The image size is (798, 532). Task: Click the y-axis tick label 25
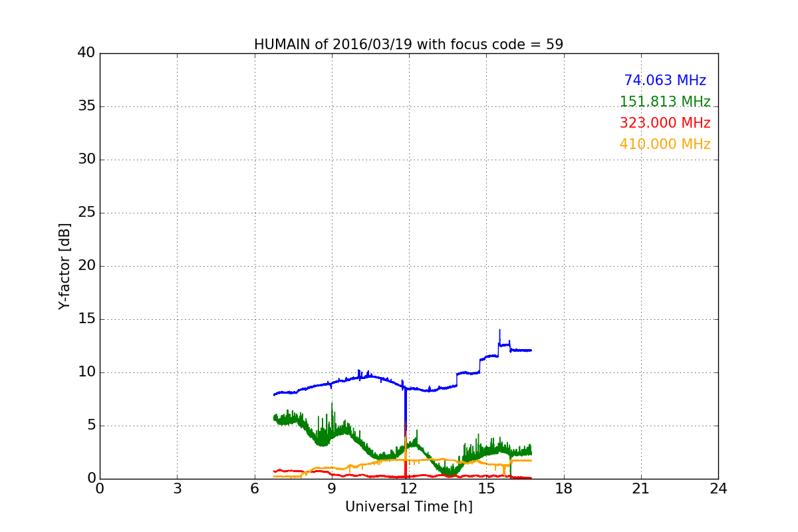(86, 213)
